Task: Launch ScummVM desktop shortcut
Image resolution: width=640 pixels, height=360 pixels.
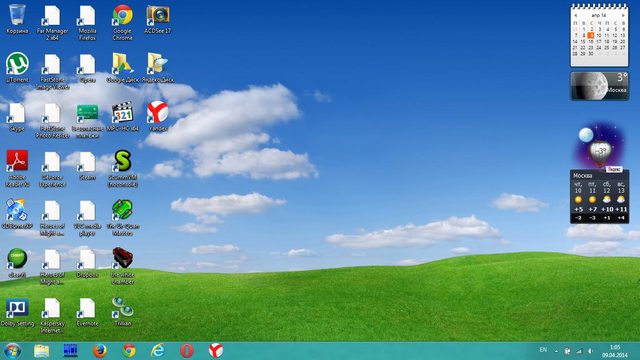Action: pos(122,169)
